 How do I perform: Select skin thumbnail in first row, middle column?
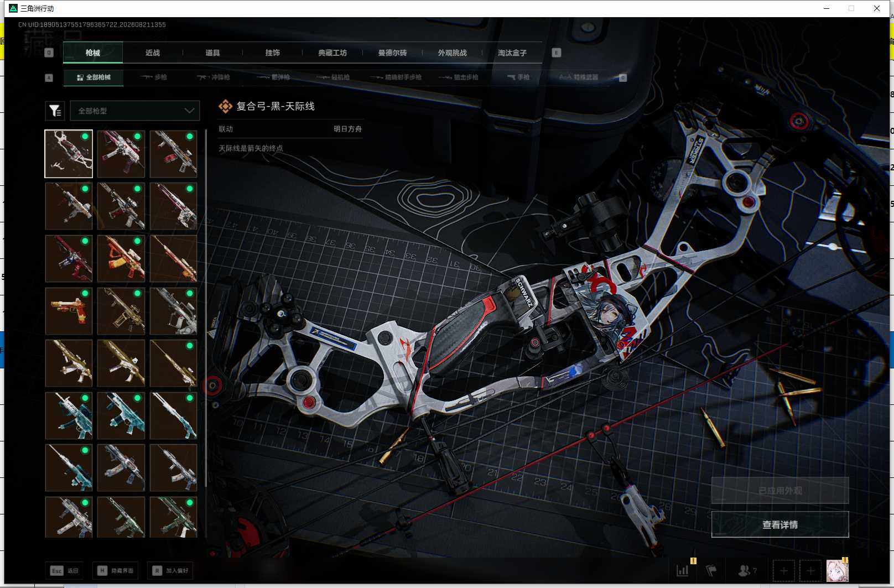coord(121,154)
